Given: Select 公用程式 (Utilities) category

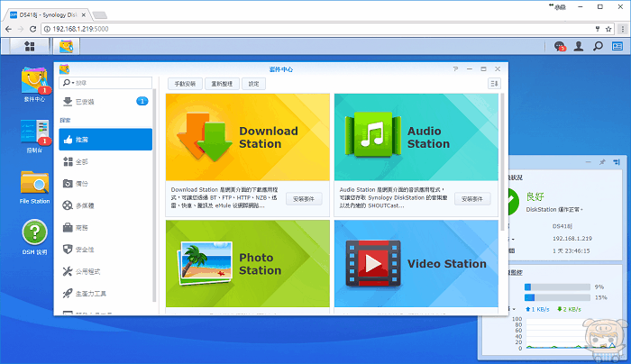Looking at the screenshot, I should point(105,271).
